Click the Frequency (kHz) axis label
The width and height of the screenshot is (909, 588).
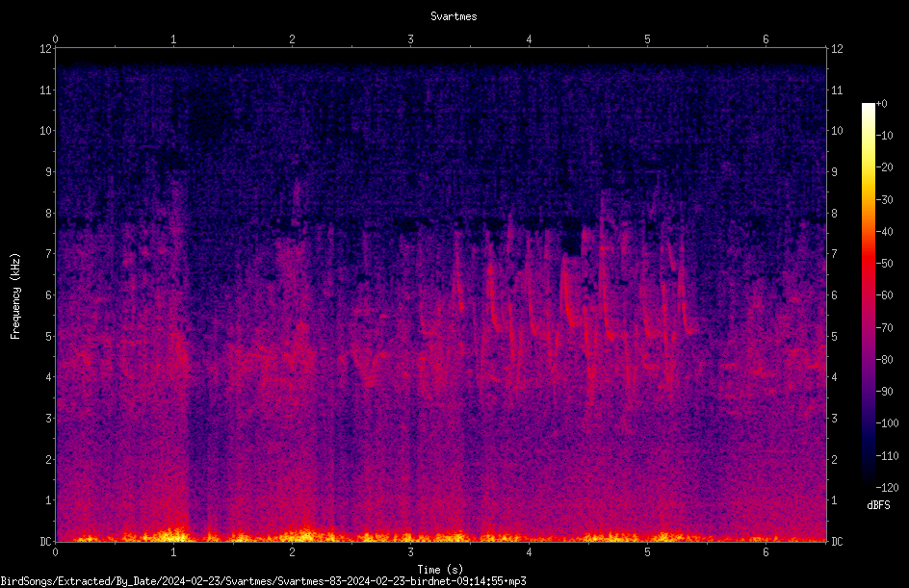pos(15,296)
